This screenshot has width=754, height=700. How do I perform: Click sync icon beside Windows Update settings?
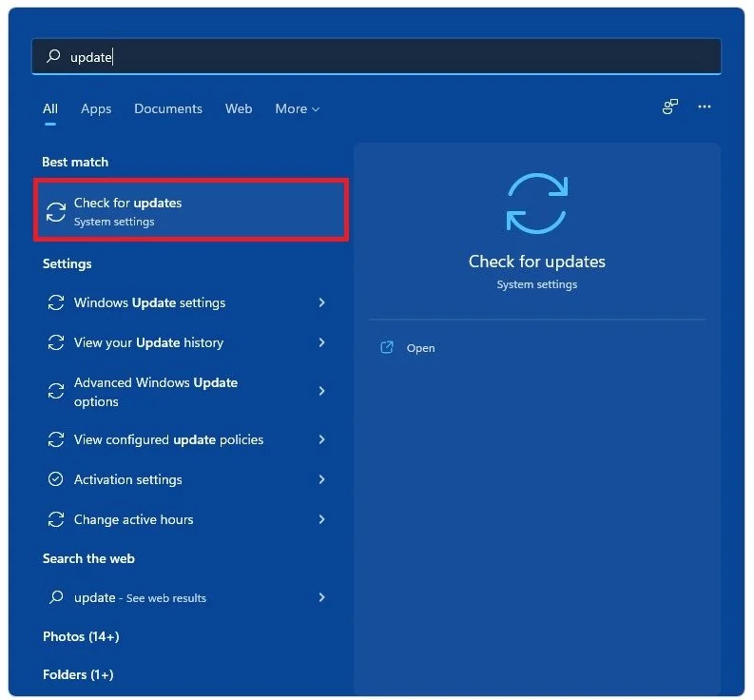click(56, 302)
